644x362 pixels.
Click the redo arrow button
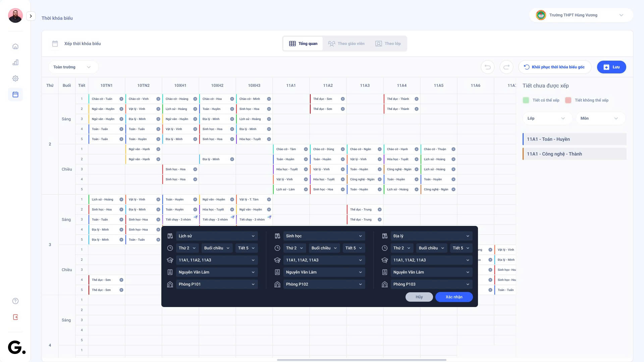506,67
